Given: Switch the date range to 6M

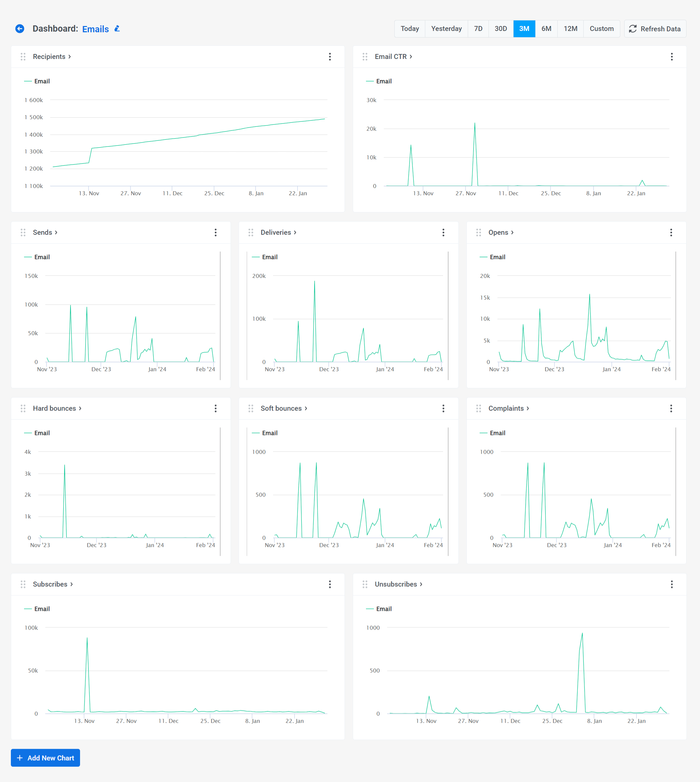Looking at the screenshot, I should [546, 29].
